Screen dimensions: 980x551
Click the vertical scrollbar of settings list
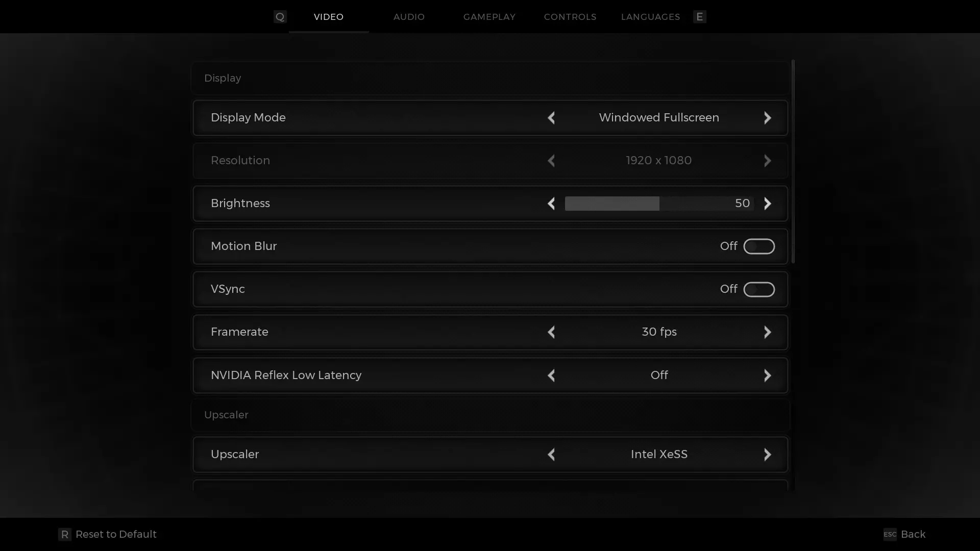(793, 161)
